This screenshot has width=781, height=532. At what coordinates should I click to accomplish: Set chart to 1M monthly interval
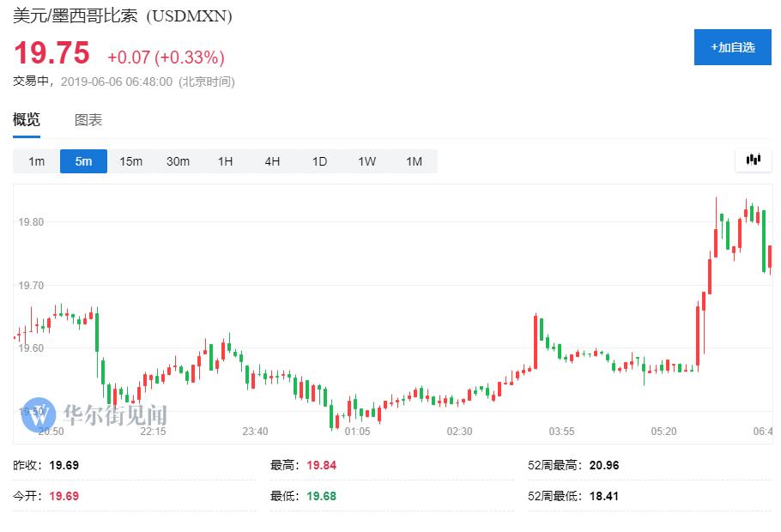click(x=414, y=161)
